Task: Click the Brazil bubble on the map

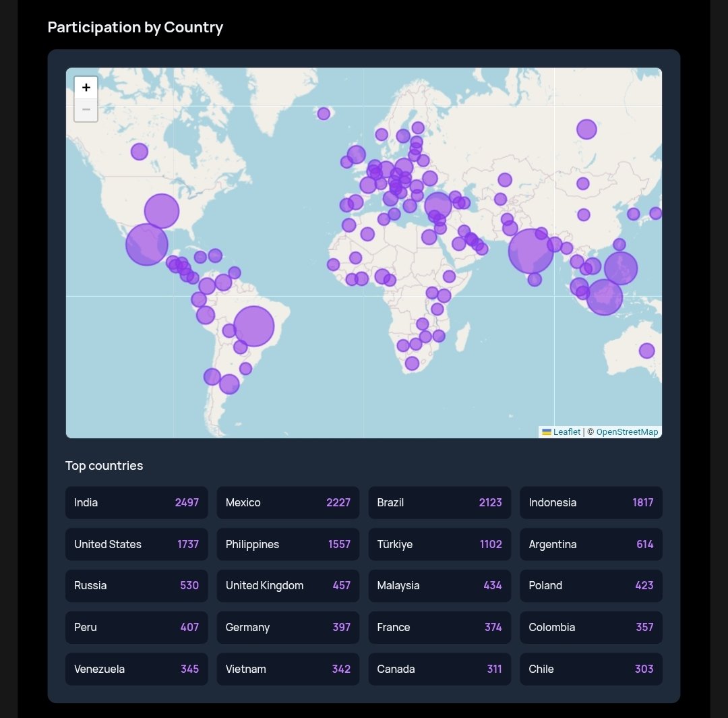Action: tap(254, 326)
